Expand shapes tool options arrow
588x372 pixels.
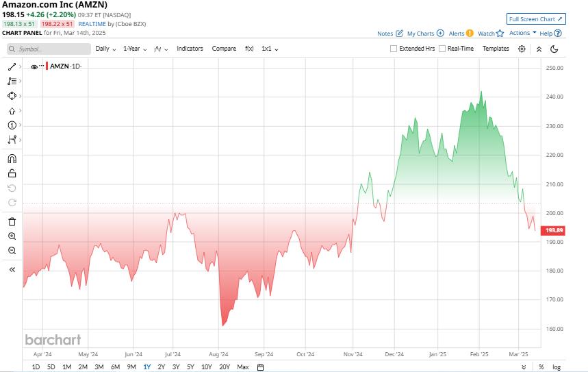21,96
